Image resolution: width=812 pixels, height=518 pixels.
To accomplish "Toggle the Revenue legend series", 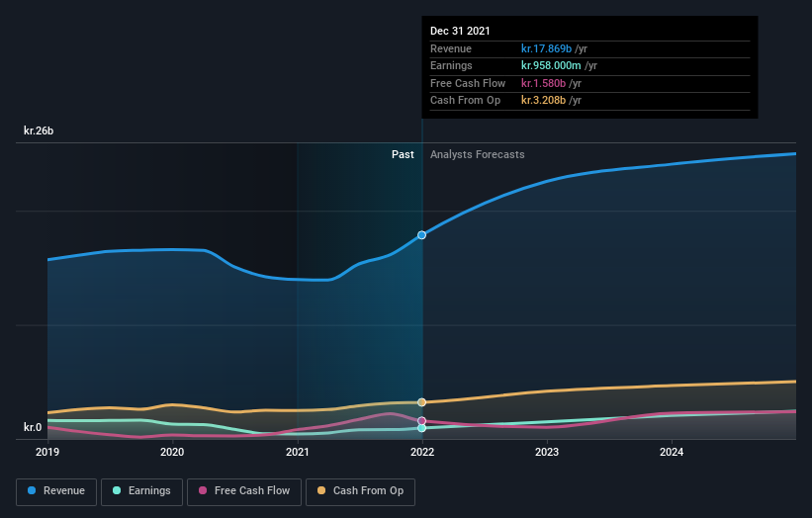I will pyautogui.click(x=56, y=491).
